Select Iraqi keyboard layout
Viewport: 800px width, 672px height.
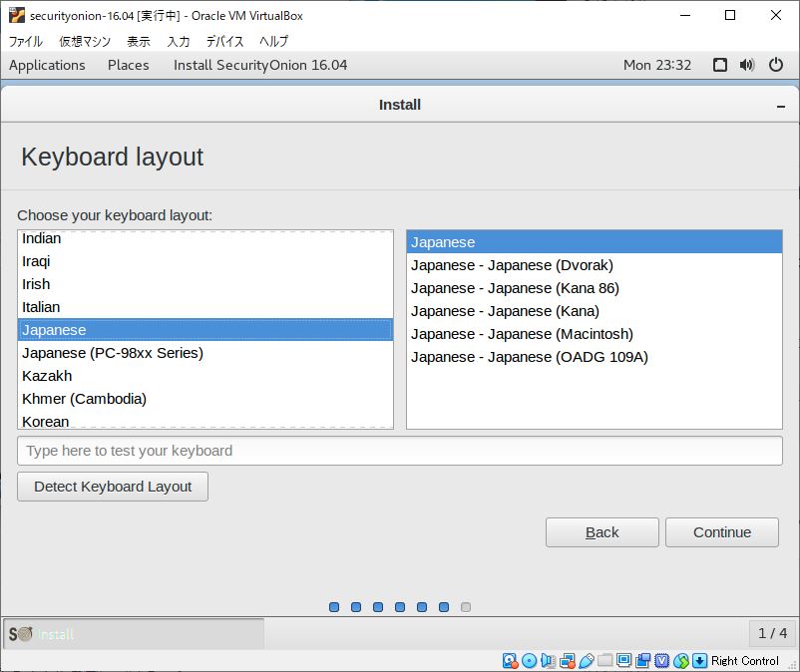point(205,261)
